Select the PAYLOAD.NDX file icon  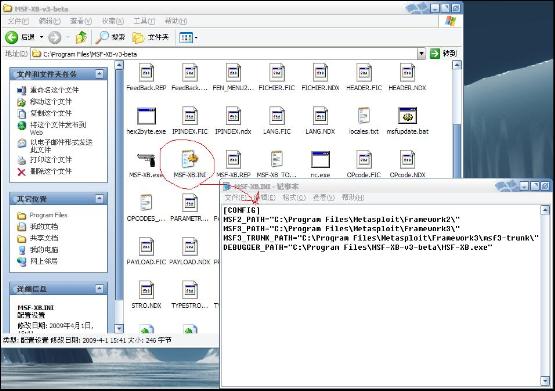190,247
